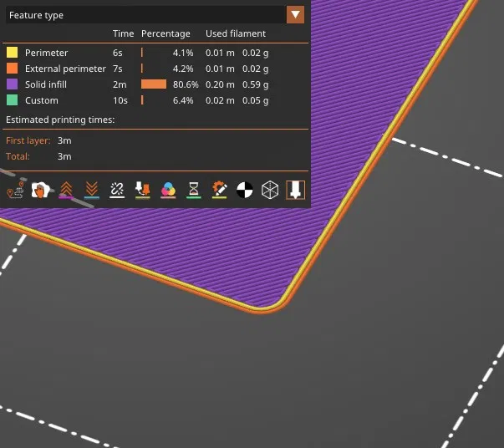Viewport: 504px width, 448px height.
Task: Toggle retractions visibility icon
Action: coord(66,190)
